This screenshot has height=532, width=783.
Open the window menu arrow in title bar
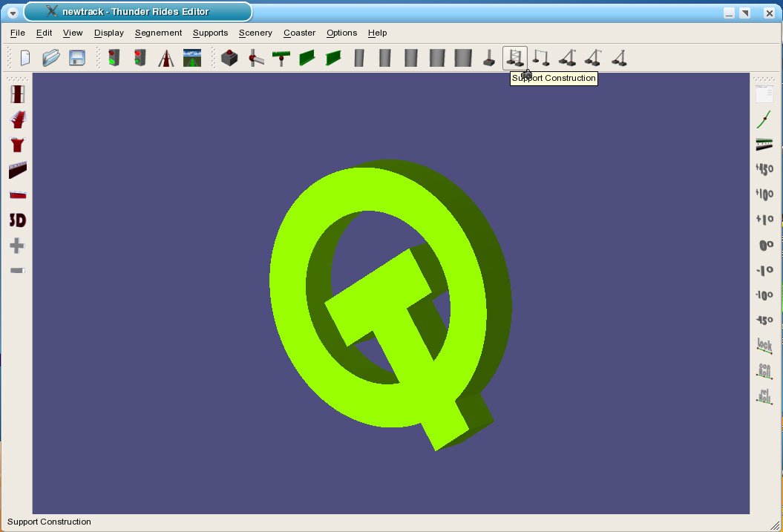pyautogui.click(x=13, y=13)
